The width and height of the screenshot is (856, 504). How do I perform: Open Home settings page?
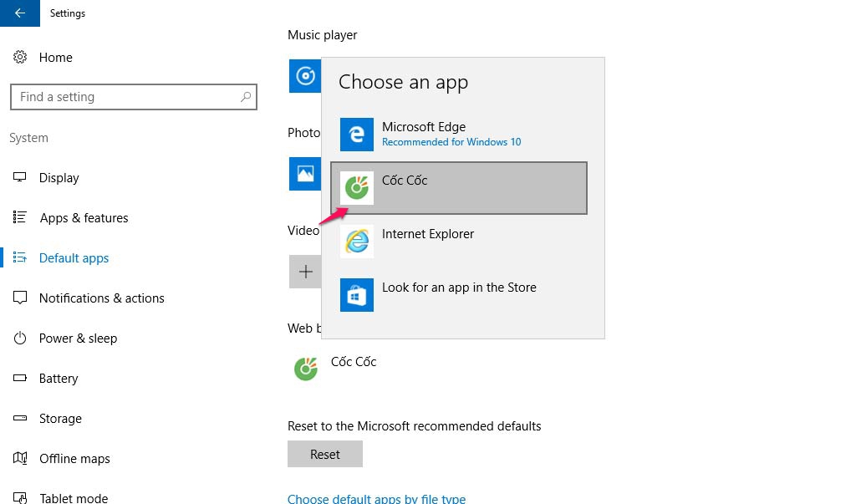click(x=55, y=58)
